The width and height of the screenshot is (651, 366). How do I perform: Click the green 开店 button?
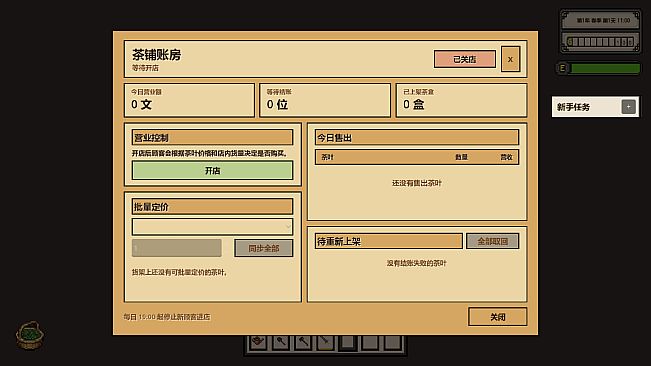[212, 171]
